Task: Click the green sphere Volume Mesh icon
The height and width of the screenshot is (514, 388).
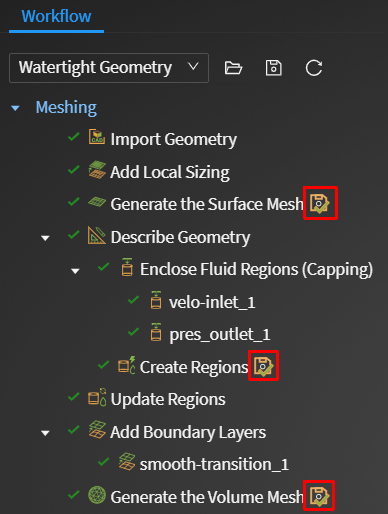Action: (x=97, y=495)
